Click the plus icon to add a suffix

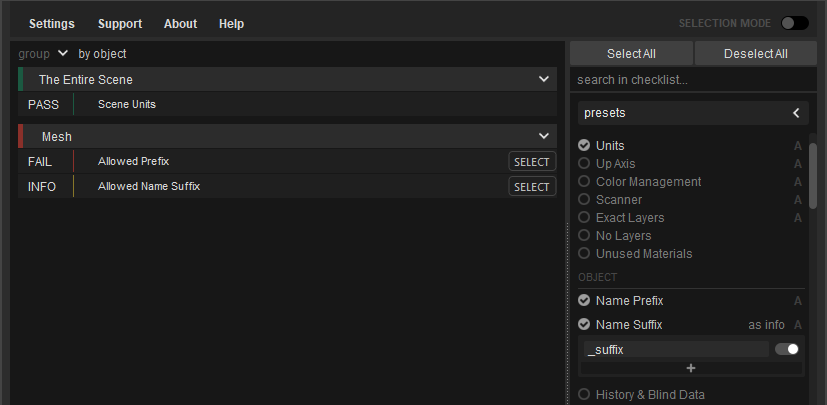[x=691, y=368]
